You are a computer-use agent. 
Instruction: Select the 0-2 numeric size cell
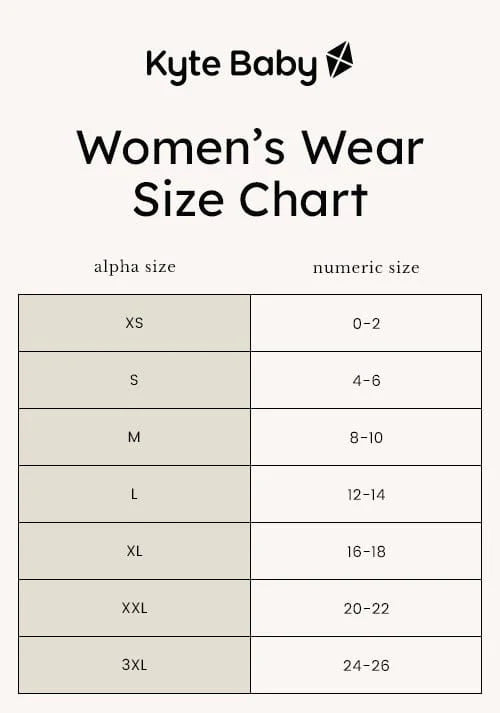(366, 323)
